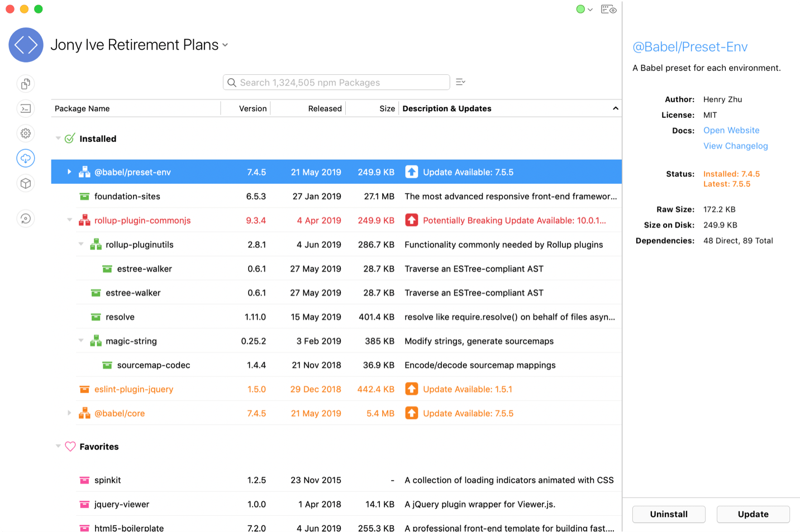
Task: Click the foundation-sites package icon
Action: pos(84,196)
